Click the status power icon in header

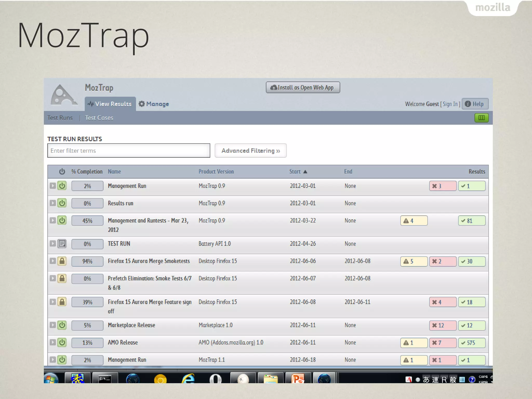(x=62, y=171)
